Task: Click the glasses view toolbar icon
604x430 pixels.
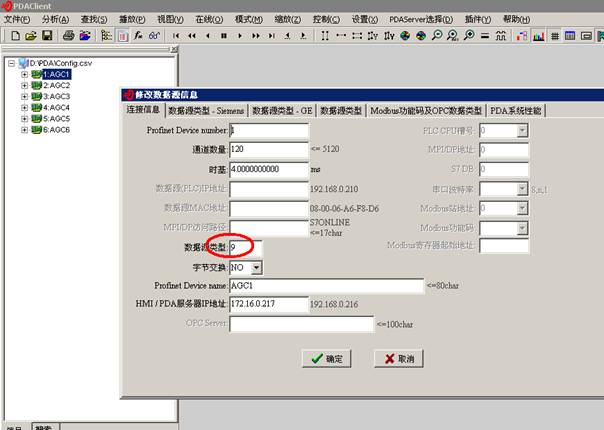Action: click(x=154, y=36)
